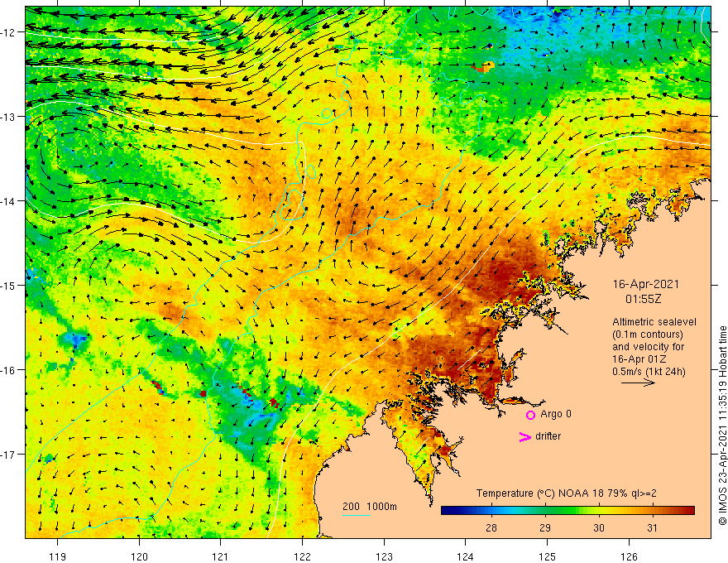
Task: Click the 'drifter' legend label
Action: click(548, 436)
